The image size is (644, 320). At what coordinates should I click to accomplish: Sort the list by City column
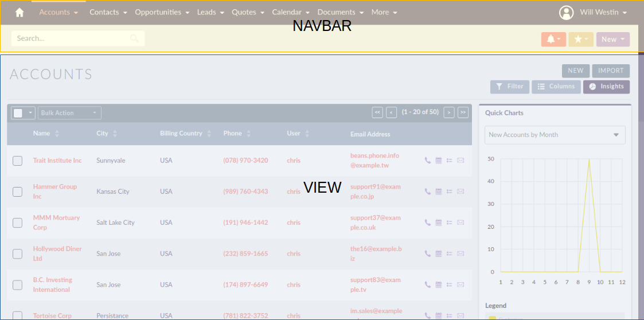coord(115,134)
